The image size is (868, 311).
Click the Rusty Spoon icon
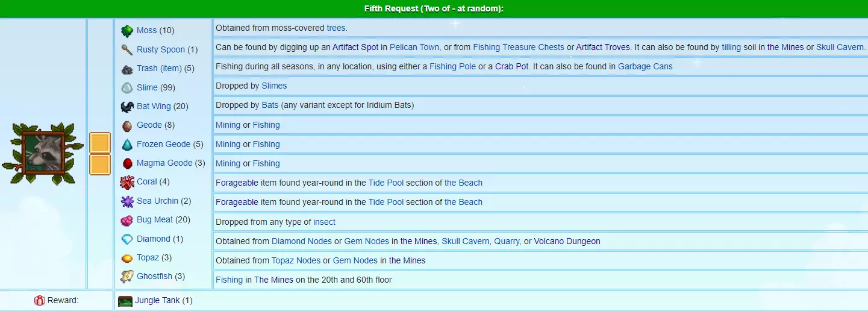coord(127,49)
